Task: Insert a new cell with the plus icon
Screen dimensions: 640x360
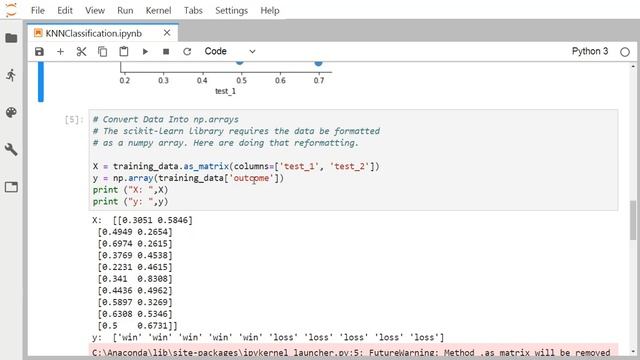Action: [x=60, y=51]
